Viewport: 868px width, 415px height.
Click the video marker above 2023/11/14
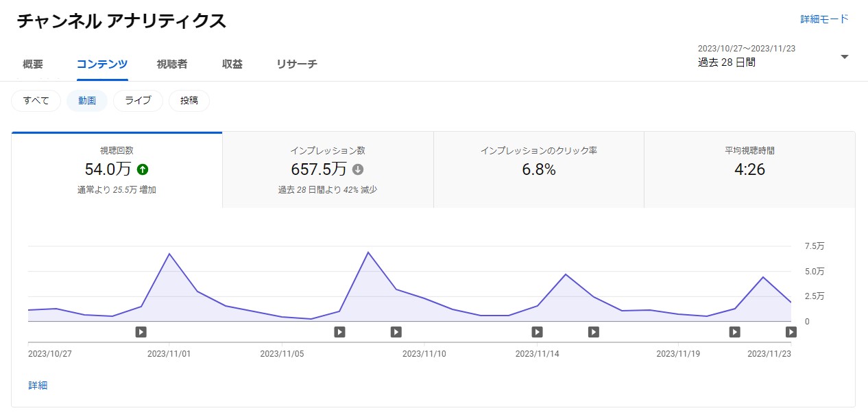pos(537,332)
